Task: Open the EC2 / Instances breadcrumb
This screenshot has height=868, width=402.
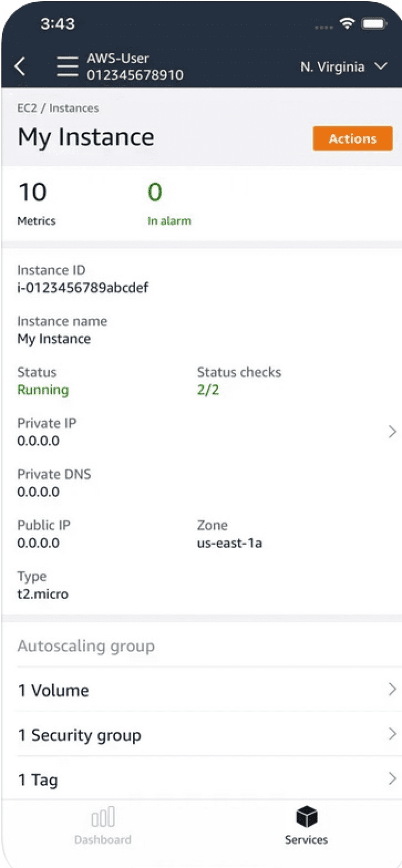Action: tap(58, 108)
